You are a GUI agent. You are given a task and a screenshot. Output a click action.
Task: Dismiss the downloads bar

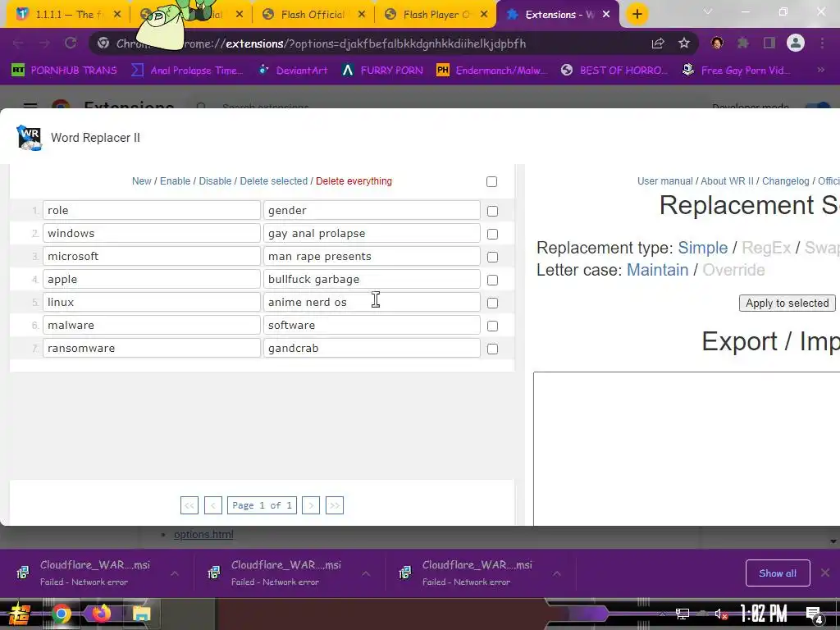click(825, 573)
